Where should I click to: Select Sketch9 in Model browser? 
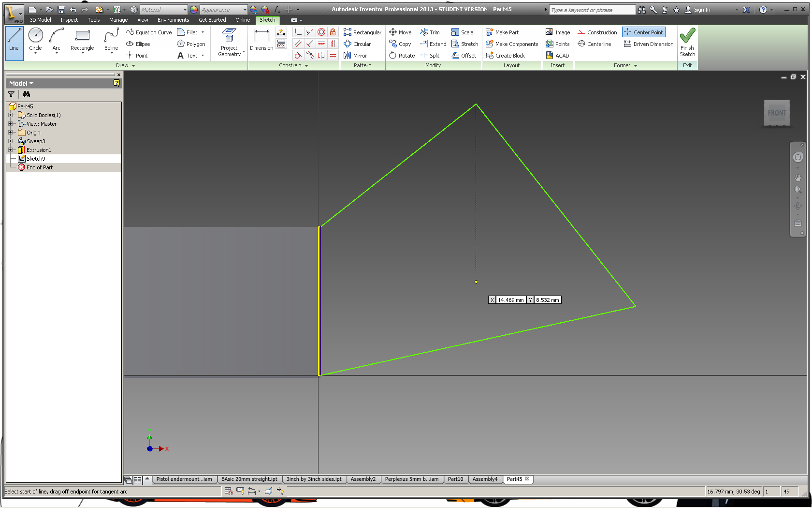(36, 159)
